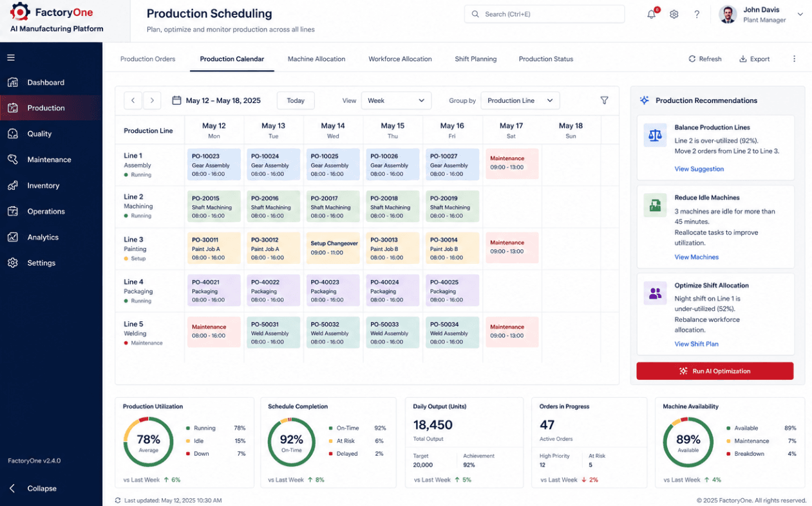Click the Balance Production Lines scale icon

pos(655,135)
